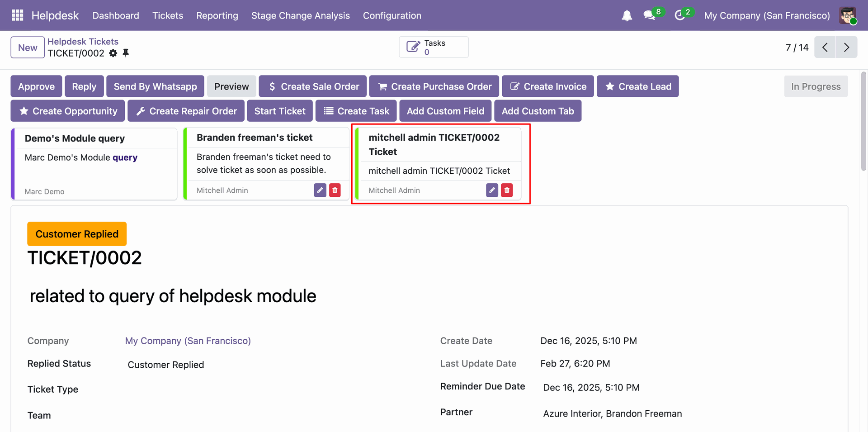Viewport: 868px width, 432px height.
Task: Open the activities clock icon
Action: [x=679, y=15]
